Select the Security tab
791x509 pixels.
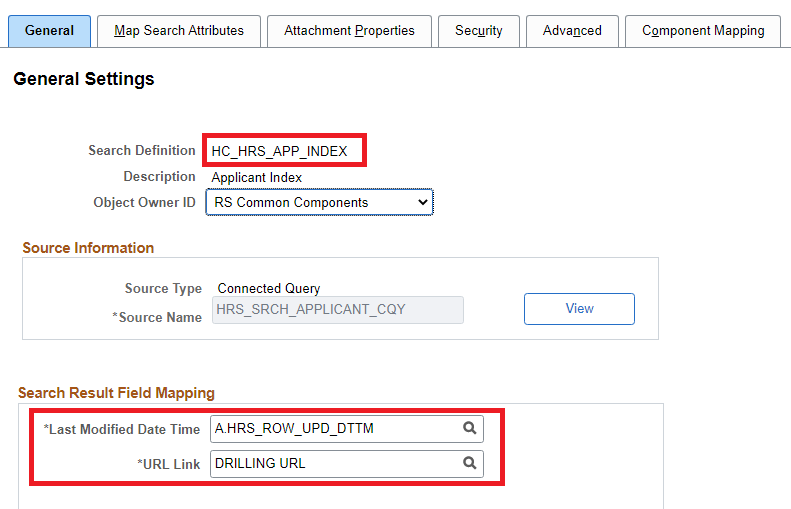tap(478, 31)
